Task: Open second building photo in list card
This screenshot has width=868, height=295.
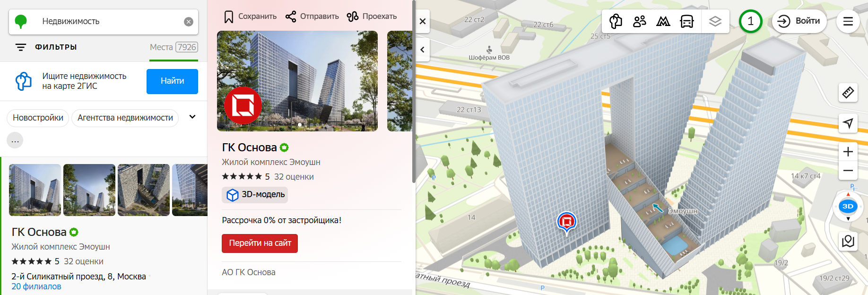Action: (89, 190)
